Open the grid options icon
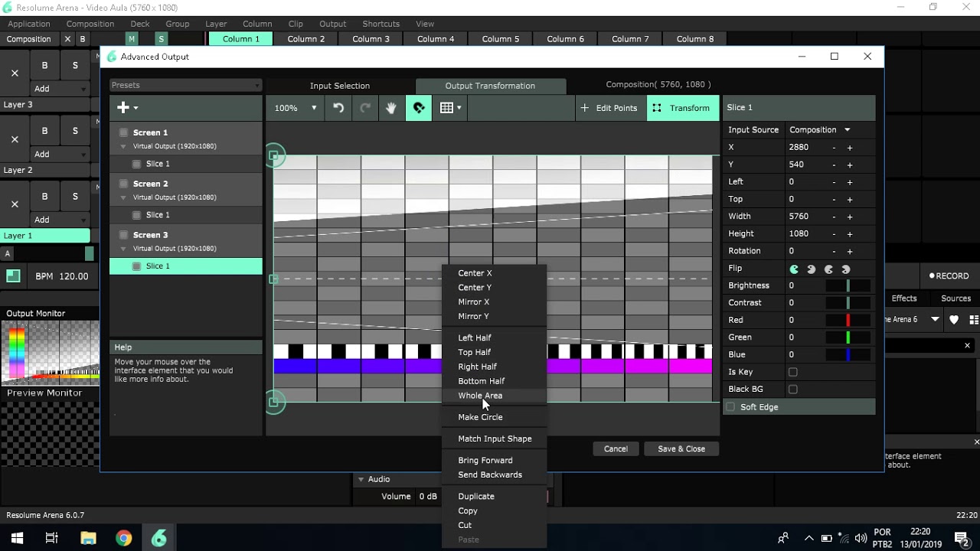Viewport: 980px width, 551px height. pos(450,108)
